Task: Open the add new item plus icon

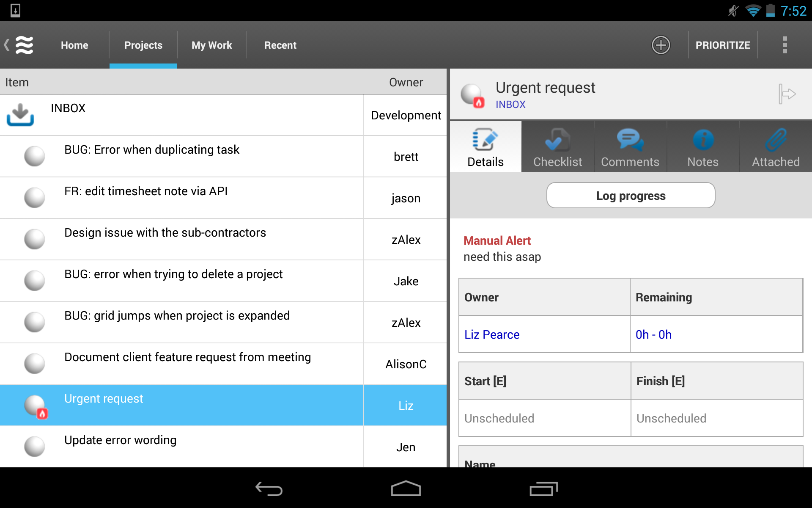Action: tap(661, 45)
